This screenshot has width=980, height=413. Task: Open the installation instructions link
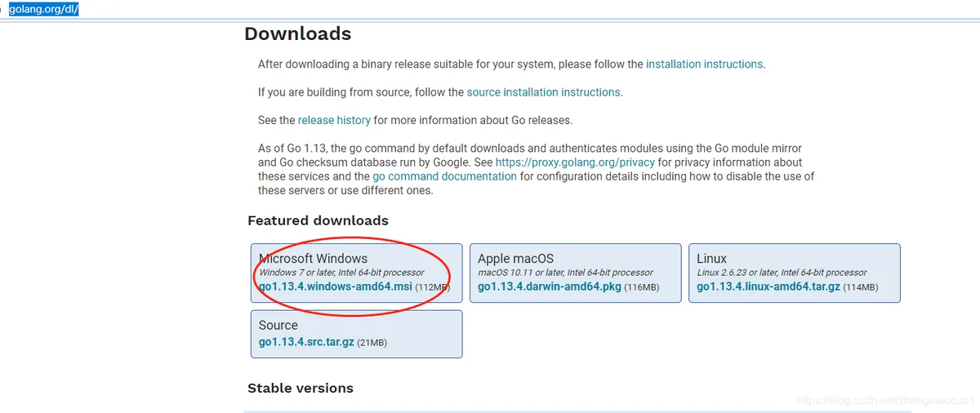(704, 64)
